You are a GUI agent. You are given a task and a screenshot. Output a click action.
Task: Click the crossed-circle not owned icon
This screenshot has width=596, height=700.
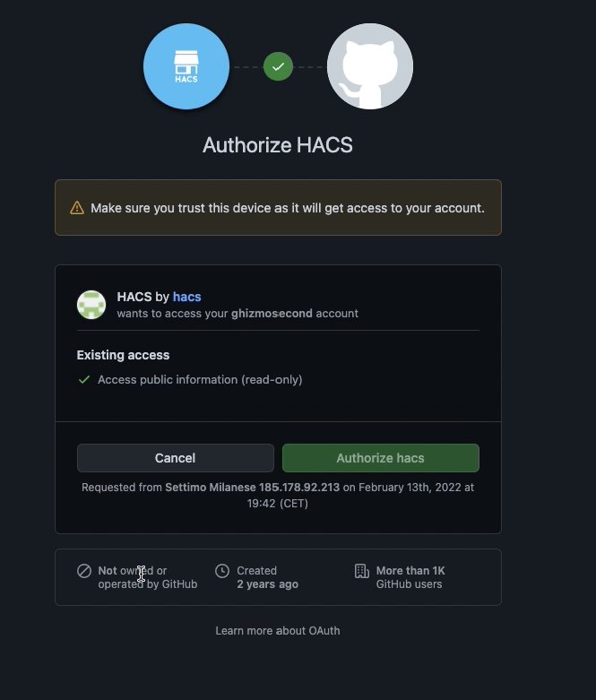click(x=84, y=571)
